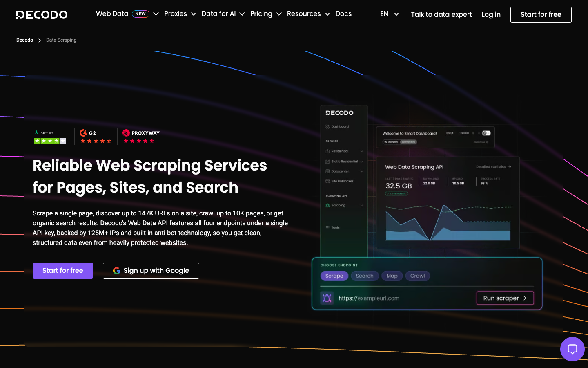Screen dimensions: 588x368
Task: Click the Log in link
Action: tap(491, 15)
